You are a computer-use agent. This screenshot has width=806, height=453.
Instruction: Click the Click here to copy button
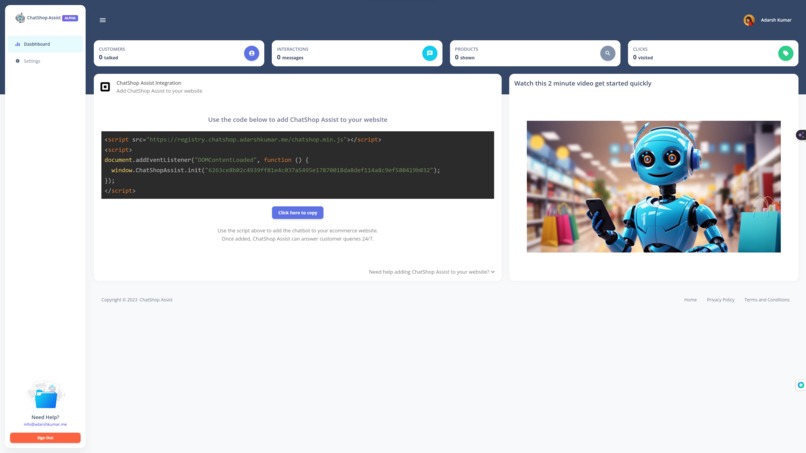pyautogui.click(x=298, y=212)
